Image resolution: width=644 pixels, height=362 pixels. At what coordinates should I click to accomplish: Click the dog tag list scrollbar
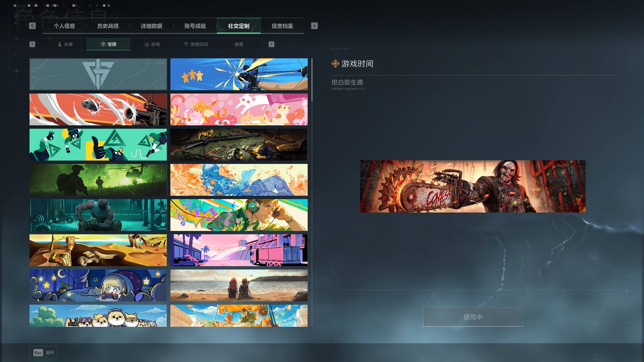click(312, 192)
